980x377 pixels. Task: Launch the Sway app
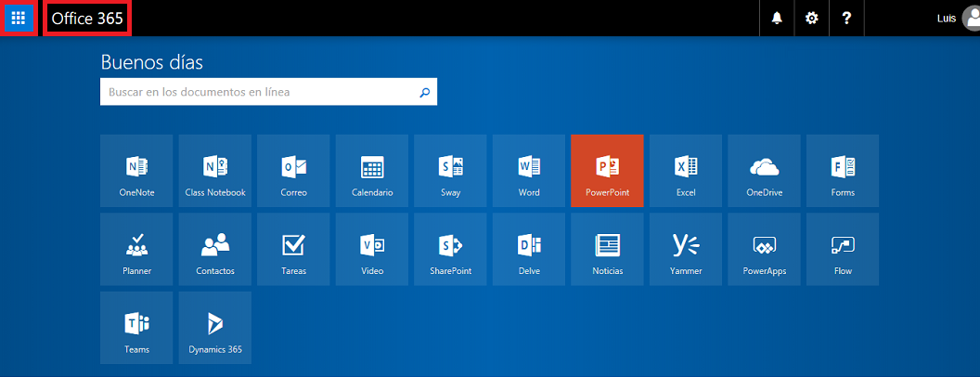(x=450, y=170)
